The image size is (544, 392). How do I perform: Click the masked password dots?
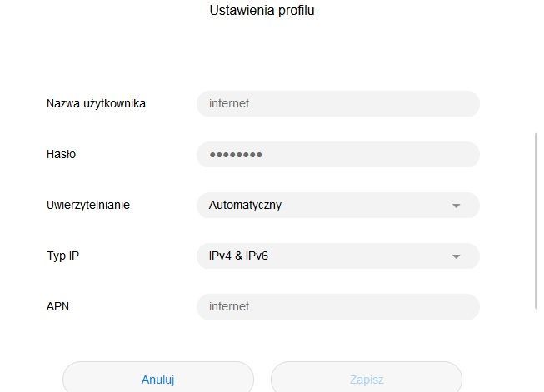point(236,155)
